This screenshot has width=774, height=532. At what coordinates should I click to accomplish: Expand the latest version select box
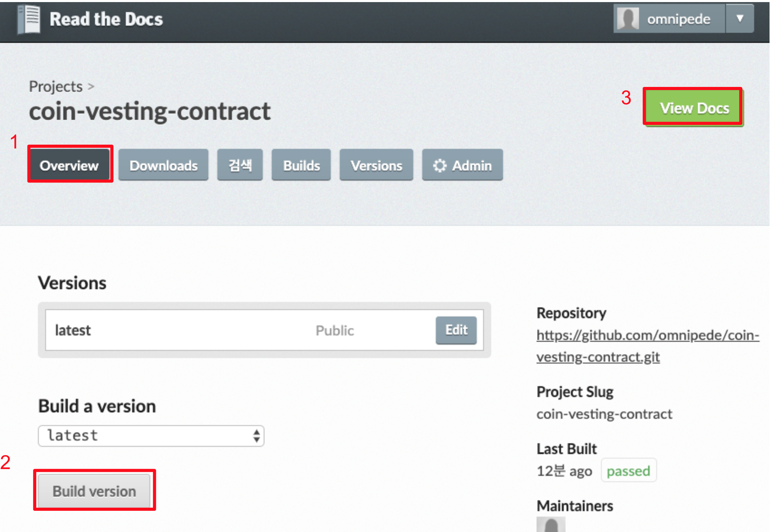pos(151,436)
